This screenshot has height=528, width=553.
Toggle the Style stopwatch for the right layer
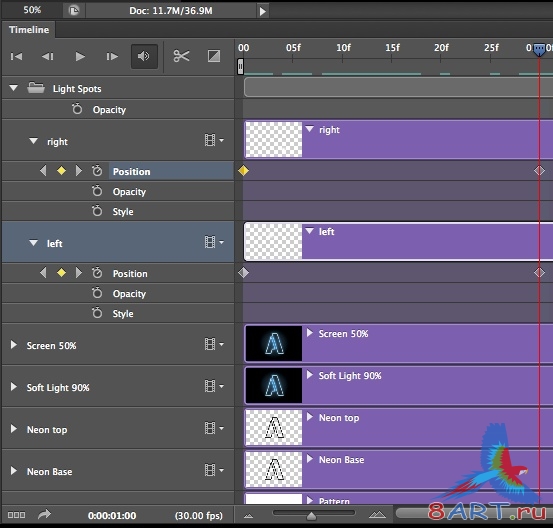pos(97,211)
